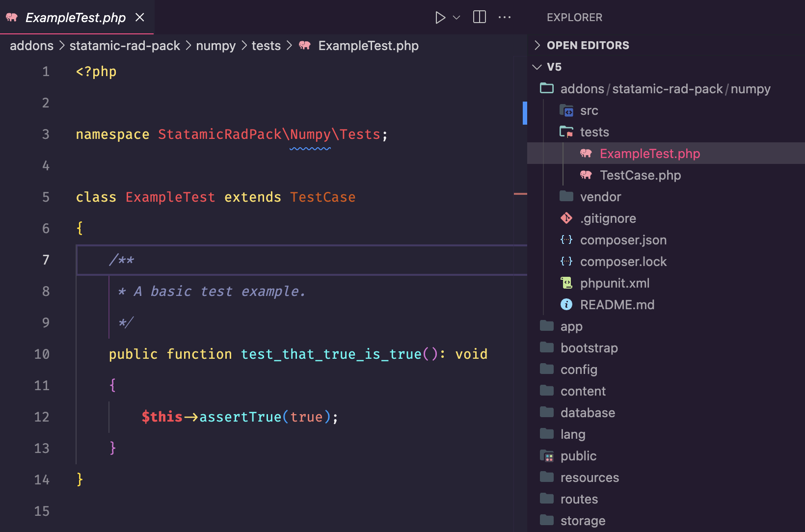This screenshot has height=532, width=805.
Task: Click the elephant icon next to ExampleTest.php in explorer
Action: pos(586,153)
